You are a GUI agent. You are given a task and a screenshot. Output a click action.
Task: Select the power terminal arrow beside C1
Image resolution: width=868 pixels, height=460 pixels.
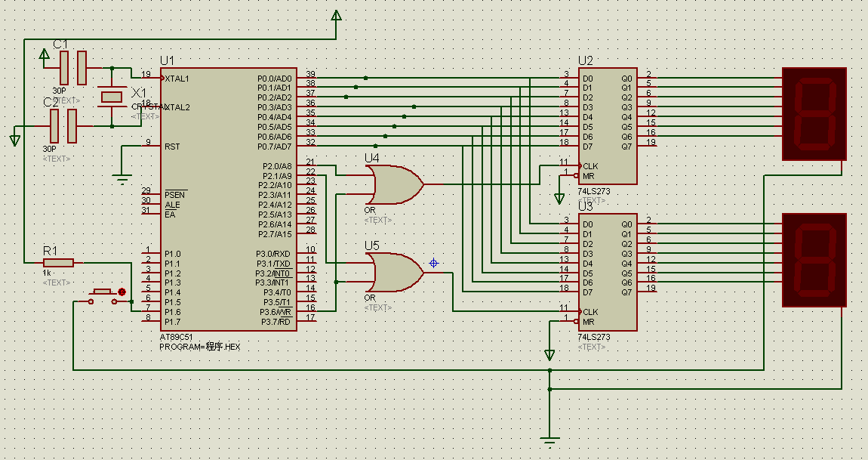tap(45, 54)
